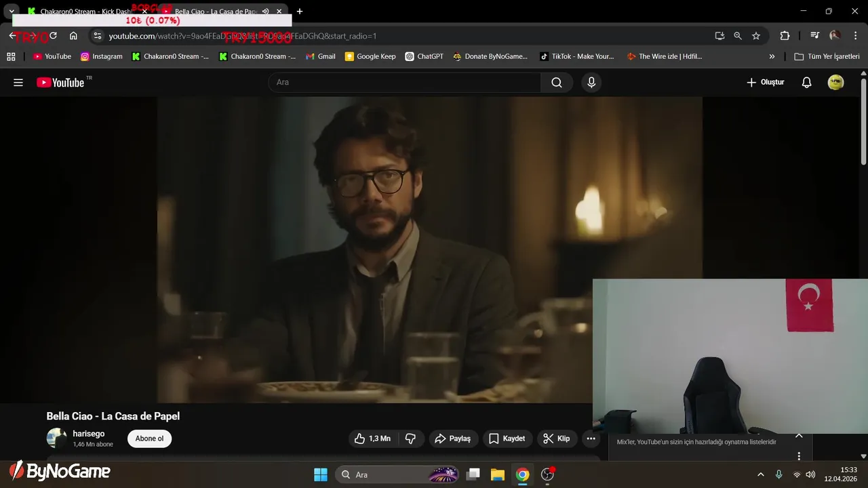Image resolution: width=868 pixels, height=488 pixels.
Task: Launch File Explorer from taskbar
Action: [498, 474]
